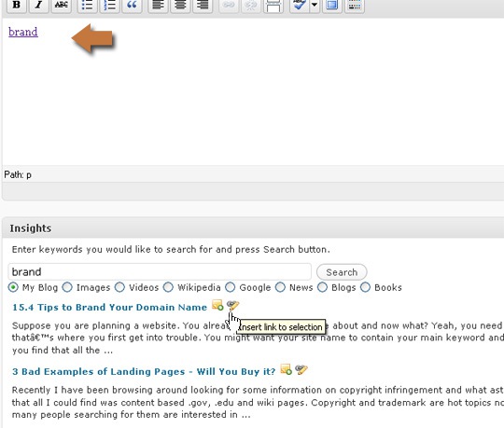Select the My Blog radio option

(x=13, y=287)
